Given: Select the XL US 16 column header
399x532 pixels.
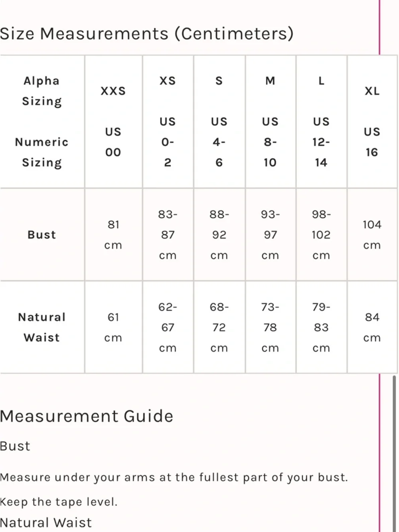Looking at the screenshot, I should (x=372, y=121).
